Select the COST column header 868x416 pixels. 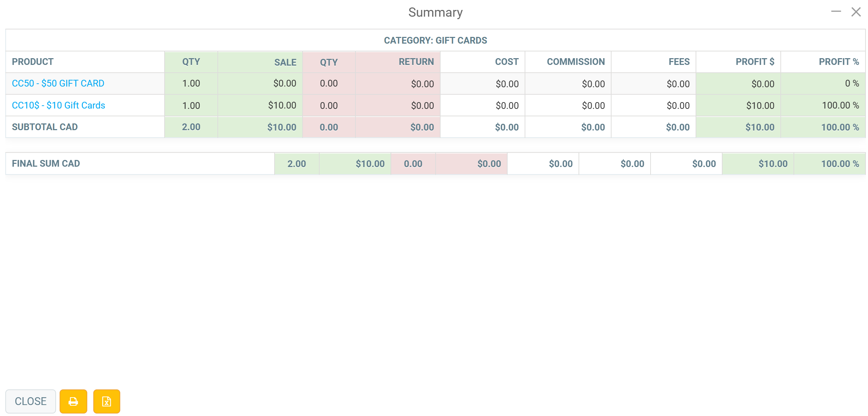coord(507,62)
